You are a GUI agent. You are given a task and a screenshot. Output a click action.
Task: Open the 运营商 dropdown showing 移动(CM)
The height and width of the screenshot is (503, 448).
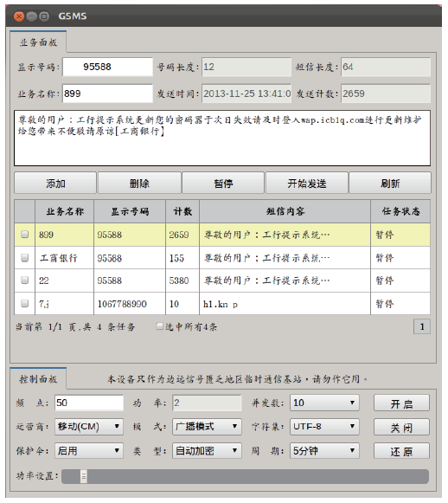pos(89,427)
